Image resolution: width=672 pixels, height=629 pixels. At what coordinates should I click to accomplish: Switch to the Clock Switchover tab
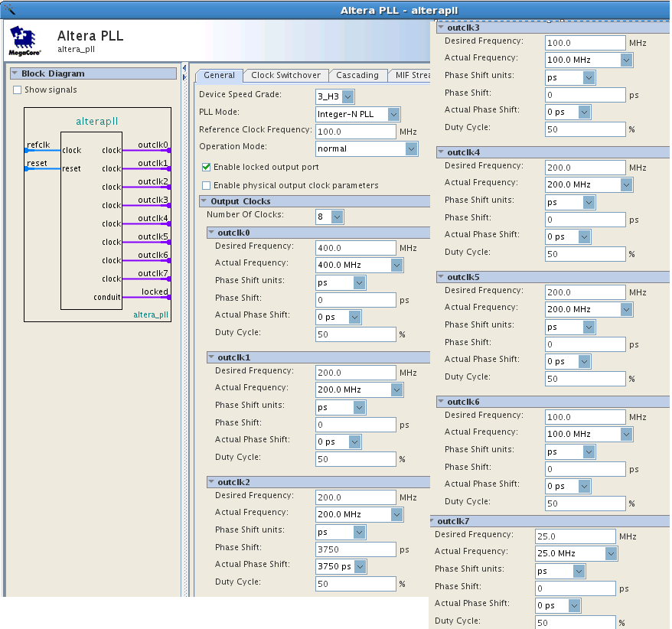tap(286, 75)
